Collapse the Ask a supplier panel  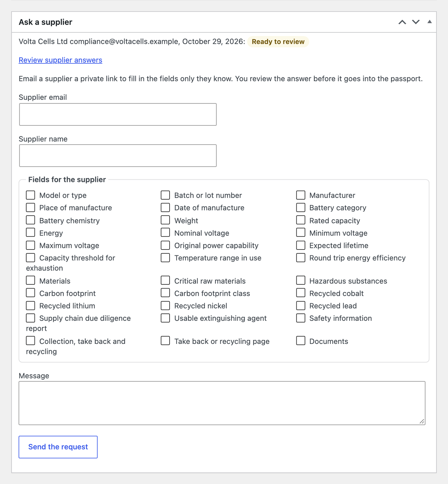coord(430,22)
